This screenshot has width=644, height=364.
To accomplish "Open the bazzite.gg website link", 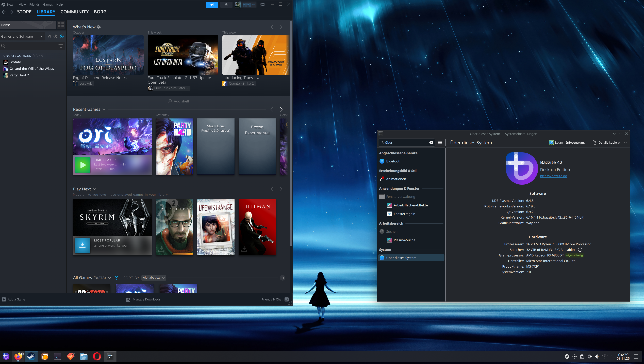I will tap(553, 176).
